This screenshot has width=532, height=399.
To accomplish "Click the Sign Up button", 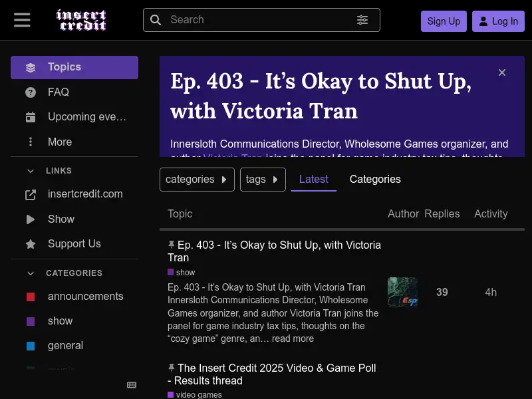I will (x=444, y=21).
